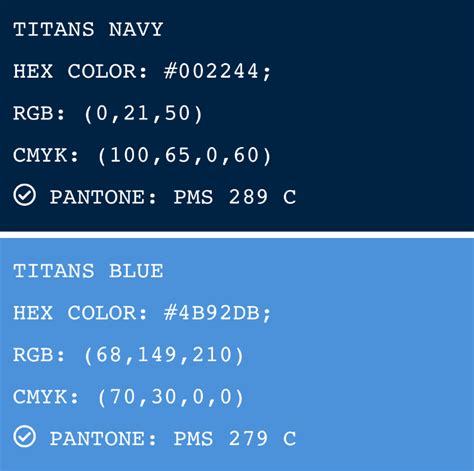Click the CMYK value (70,30,0,0)
This screenshot has height=471, width=474.
click(x=171, y=397)
